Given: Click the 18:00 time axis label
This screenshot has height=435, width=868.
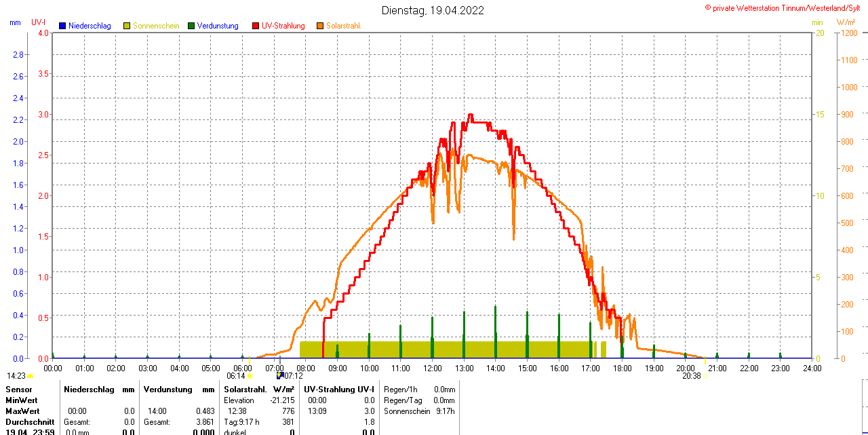Looking at the screenshot, I should 622,368.
